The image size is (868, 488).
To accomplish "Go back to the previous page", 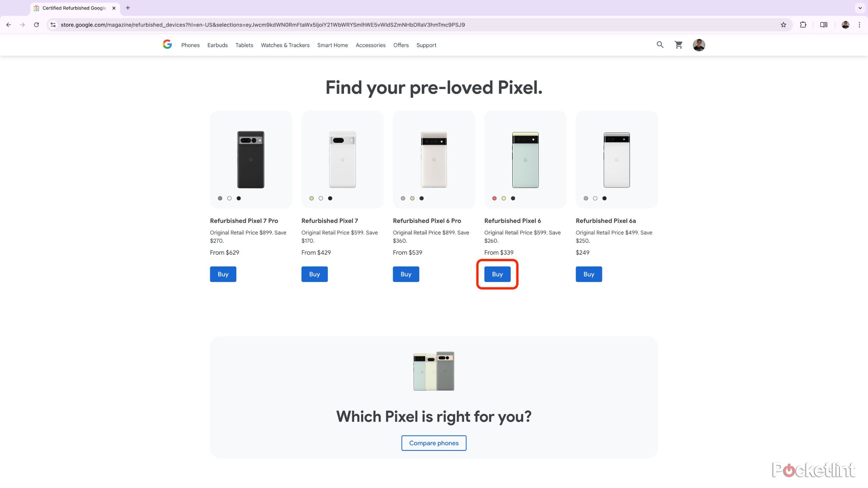I will (8, 24).
